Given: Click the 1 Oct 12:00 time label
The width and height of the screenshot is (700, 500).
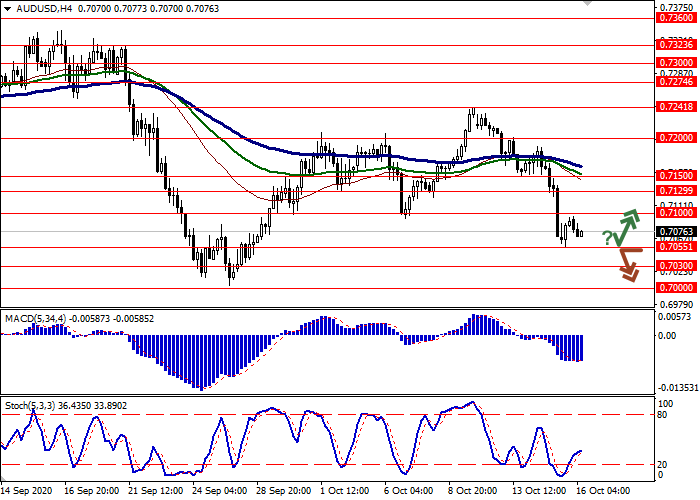Looking at the screenshot, I should 345,491.
